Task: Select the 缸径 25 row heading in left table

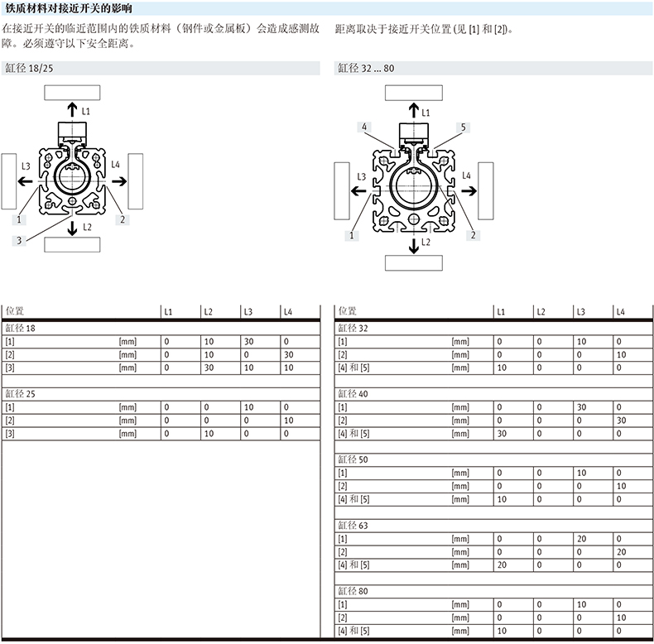Action: coord(21,393)
